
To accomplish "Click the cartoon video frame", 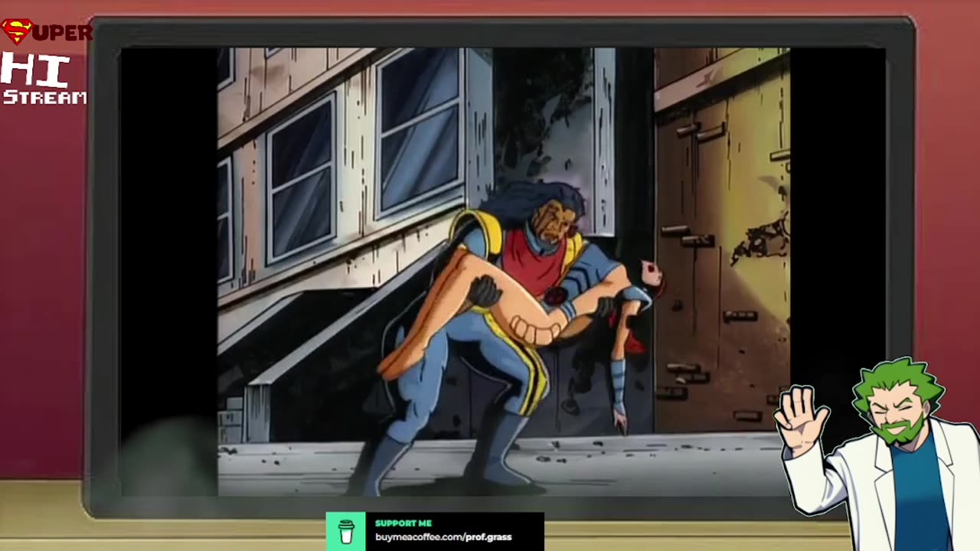I will (504, 272).
